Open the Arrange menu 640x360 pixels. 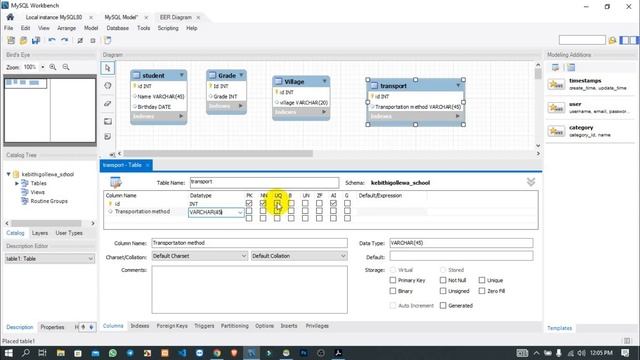click(x=67, y=28)
